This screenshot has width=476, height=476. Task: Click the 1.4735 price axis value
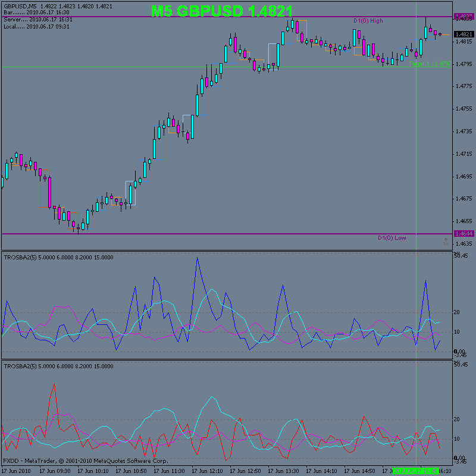coord(464,131)
